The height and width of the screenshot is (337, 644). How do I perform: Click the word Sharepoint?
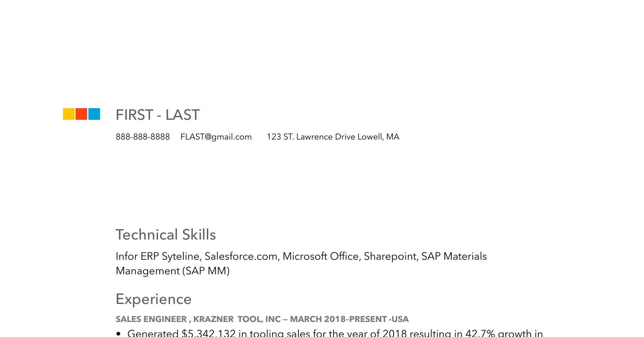(390, 256)
